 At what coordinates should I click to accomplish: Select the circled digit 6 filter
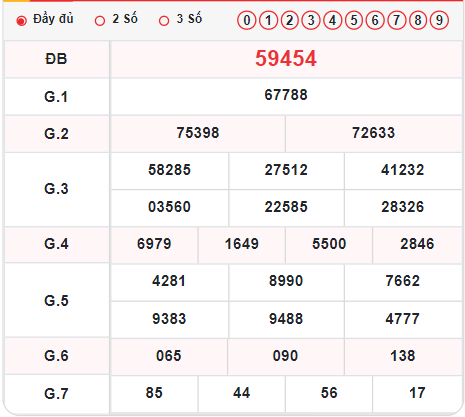point(375,20)
